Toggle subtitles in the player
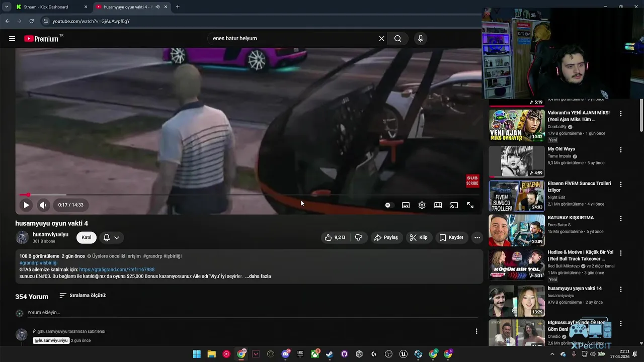This screenshot has height=362, width=644. tap(406, 205)
